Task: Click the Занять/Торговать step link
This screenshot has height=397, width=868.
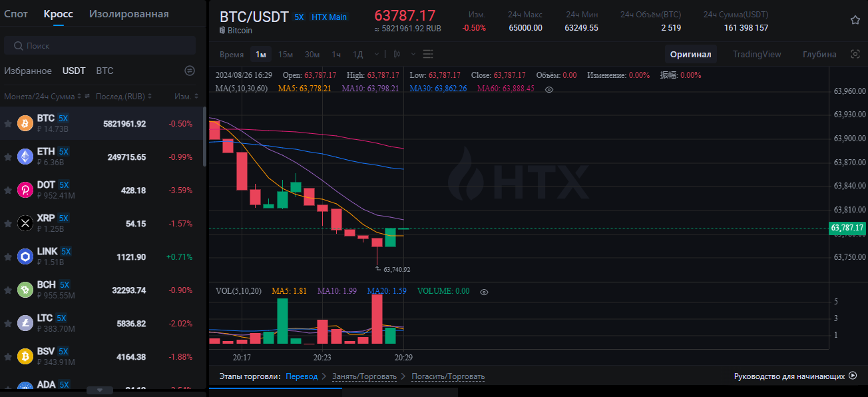Action: 364,376
